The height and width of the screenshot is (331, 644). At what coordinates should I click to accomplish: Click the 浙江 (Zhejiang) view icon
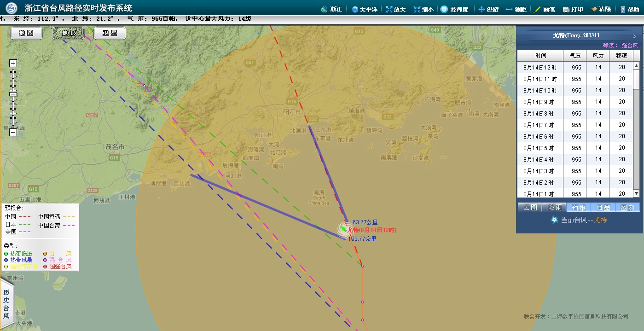point(331,9)
